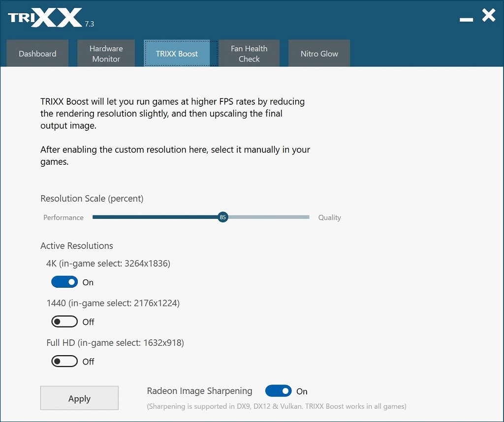This screenshot has width=504, height=422.
Task: Select the TRIXX Boost tab
Action: point(177,53)
